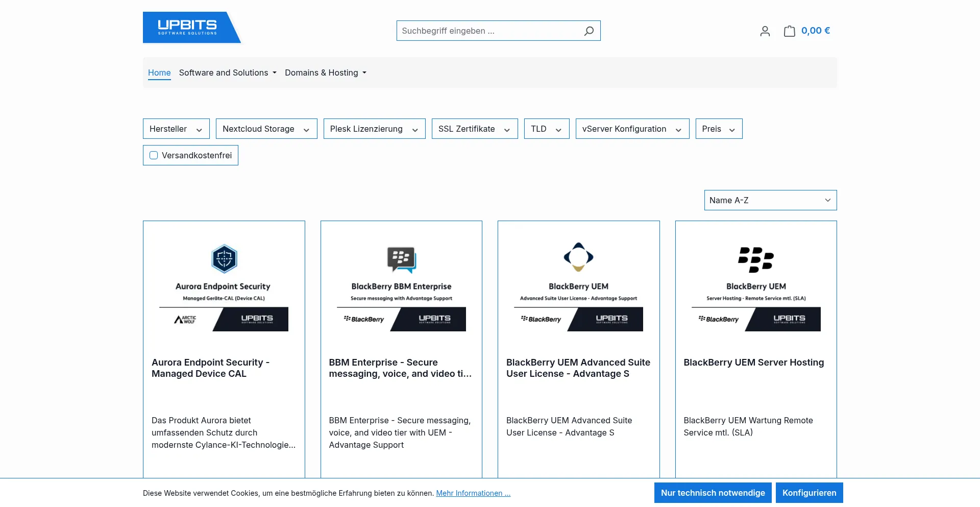Screen dimensions: 980x507
Task: Open the Name A-Z sorting dropdown
Action: click(x=770, y=200)
